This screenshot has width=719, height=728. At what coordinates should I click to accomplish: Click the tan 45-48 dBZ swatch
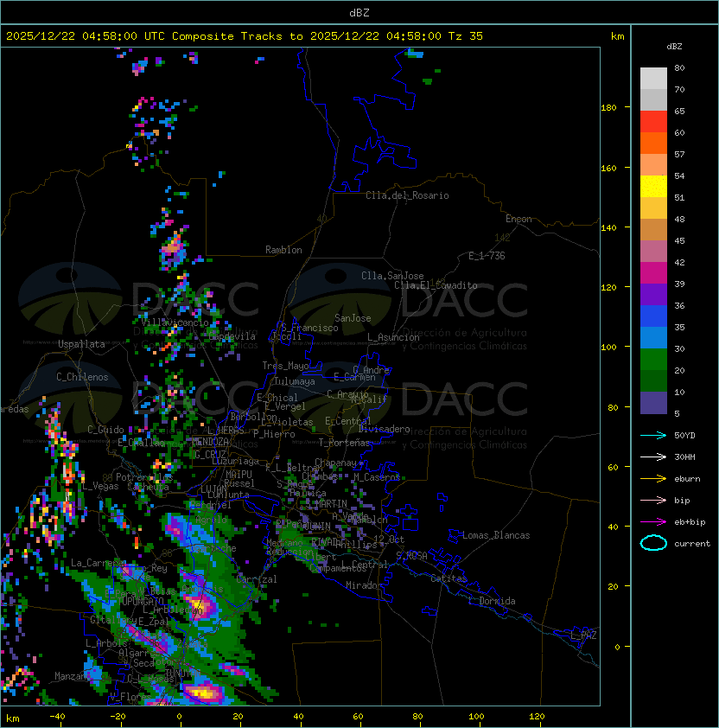pyautogui.click(x=653, y=229)
